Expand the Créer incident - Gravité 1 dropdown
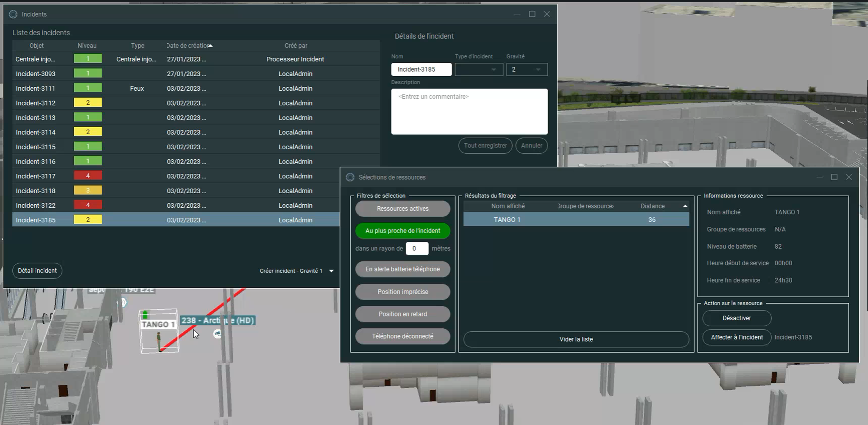This screenshot has width=868, height=425. coord(331,270)
